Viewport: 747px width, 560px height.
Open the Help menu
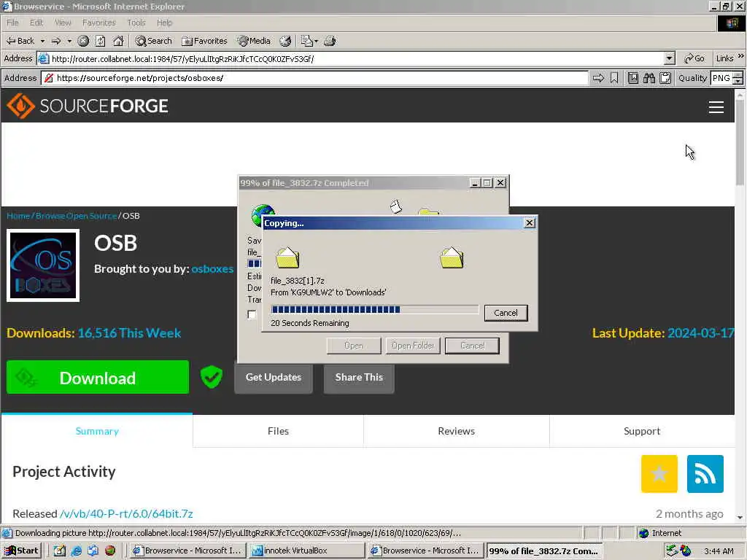pos(164,23)
